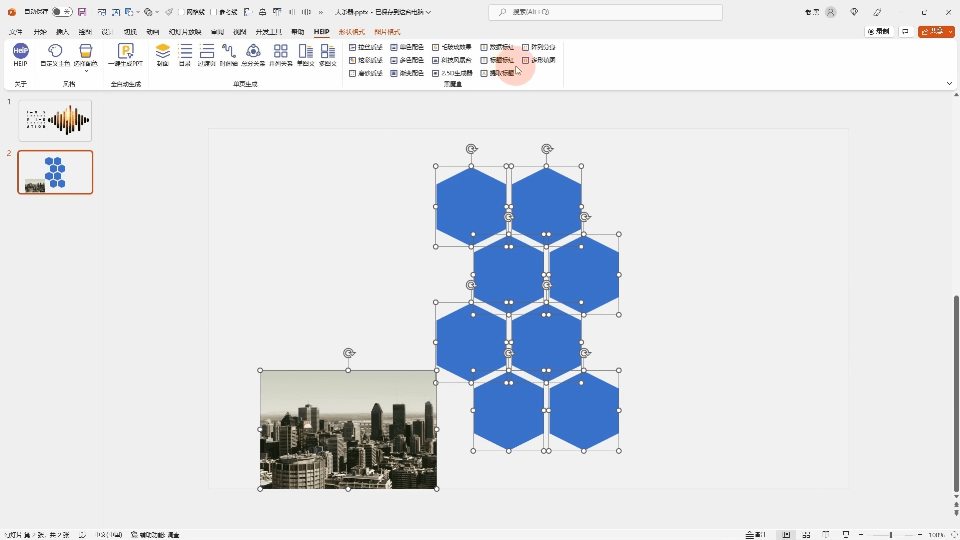Viewport: 960px width, 540px height.
Task: Open the File menu tab
Action: point(16,31)
